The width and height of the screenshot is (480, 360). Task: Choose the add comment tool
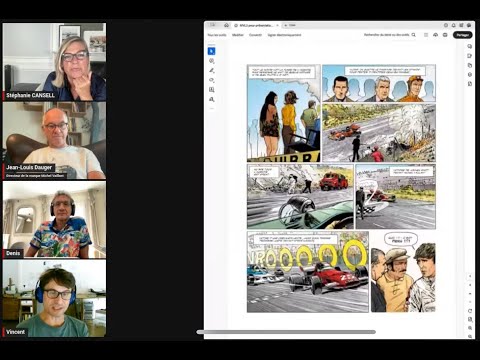tap(211, 61)
